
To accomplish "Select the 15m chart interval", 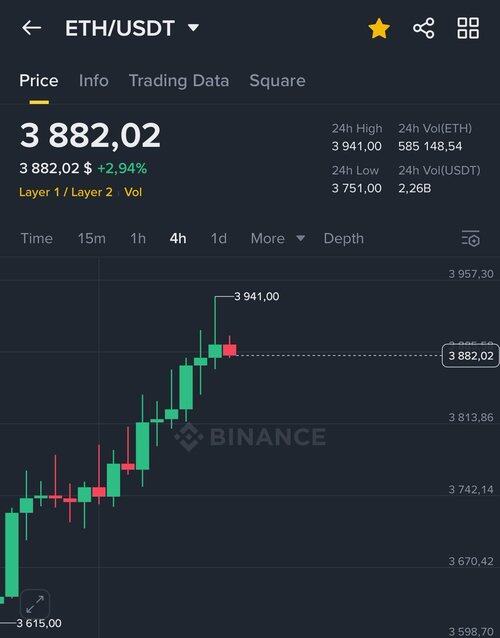I will pos(92,238).
